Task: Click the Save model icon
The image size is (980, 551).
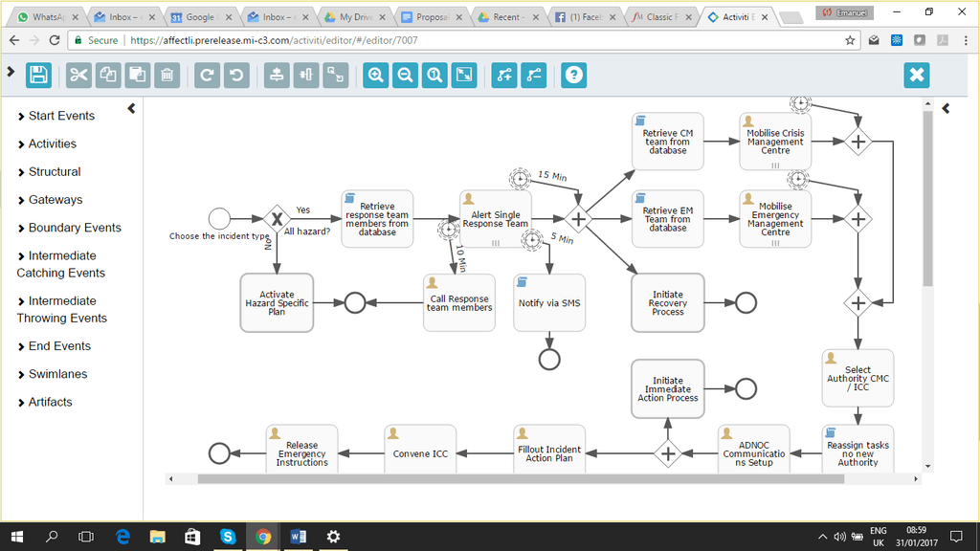Action: 38,76
